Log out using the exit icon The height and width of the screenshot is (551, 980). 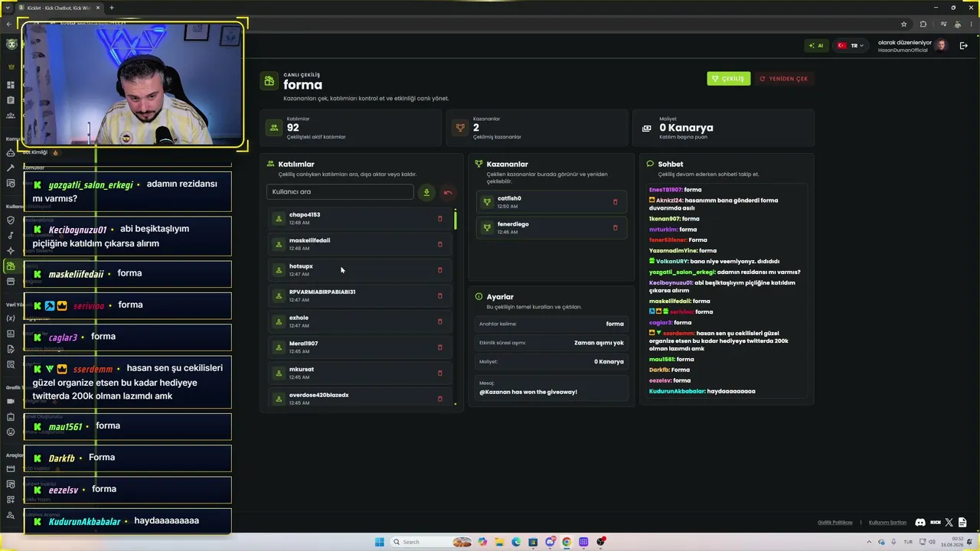point(963,46)
